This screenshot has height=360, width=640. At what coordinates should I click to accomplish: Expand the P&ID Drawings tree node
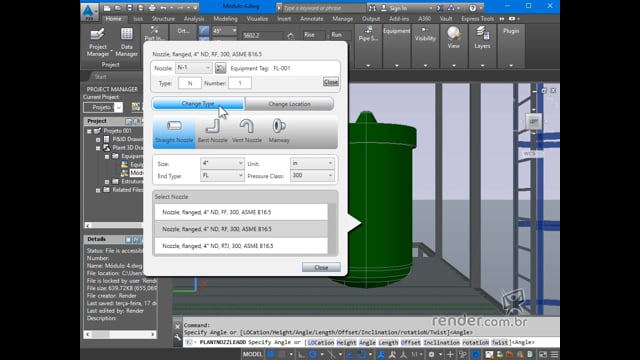point(98,139)
